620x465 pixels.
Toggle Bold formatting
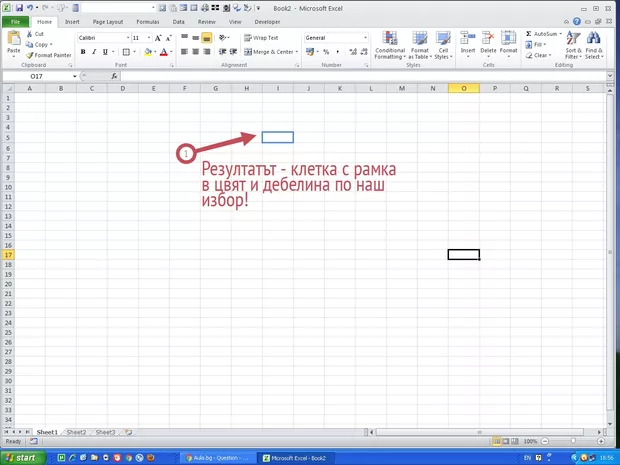82,52
